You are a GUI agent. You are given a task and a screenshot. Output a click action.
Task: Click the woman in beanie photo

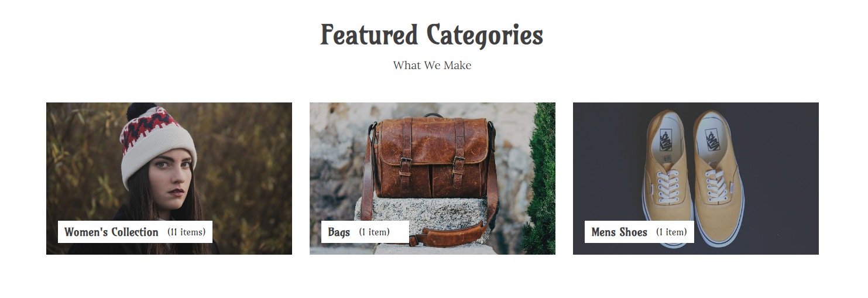coord(169,179)
